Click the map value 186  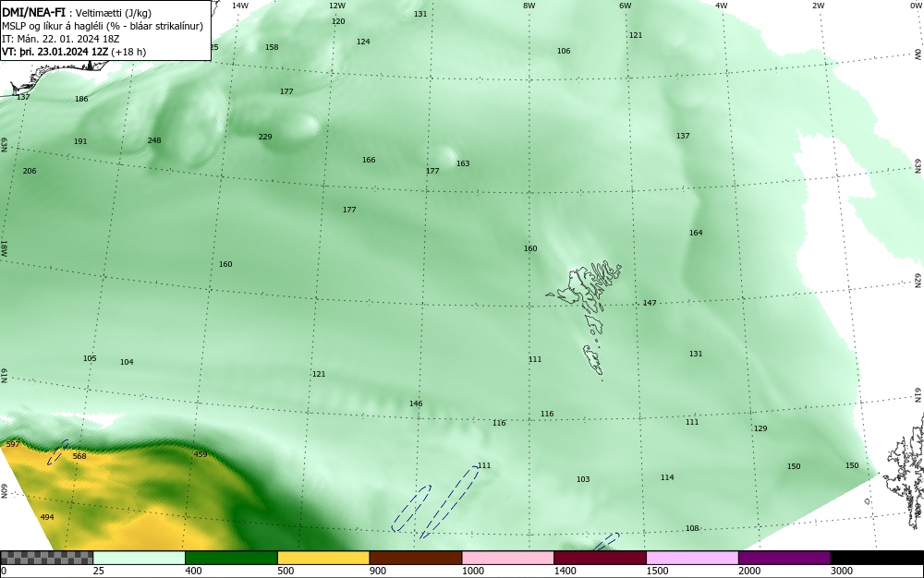(81, 99)
